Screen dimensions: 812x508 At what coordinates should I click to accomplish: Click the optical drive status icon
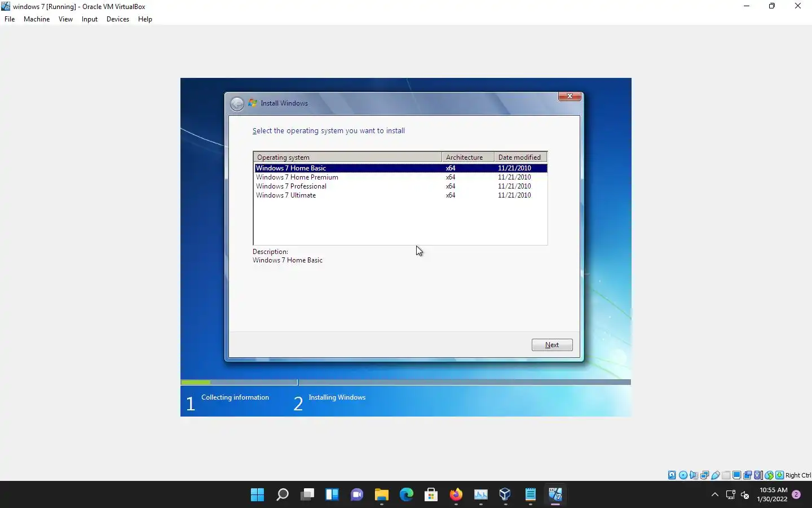point(683,475)
